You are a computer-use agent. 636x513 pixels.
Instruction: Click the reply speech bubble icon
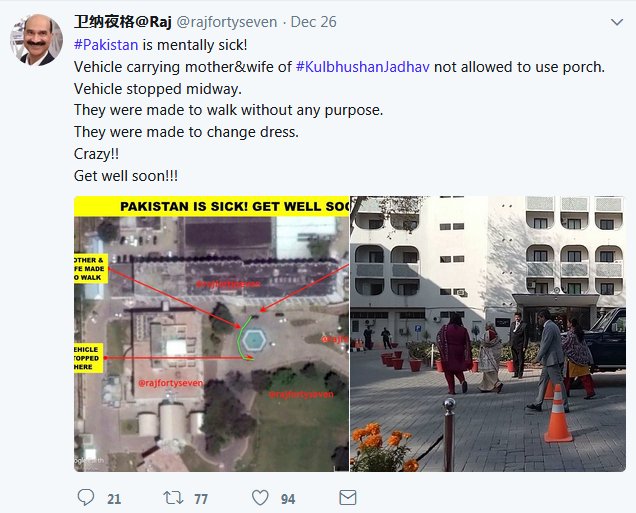[x=86, y=497]
